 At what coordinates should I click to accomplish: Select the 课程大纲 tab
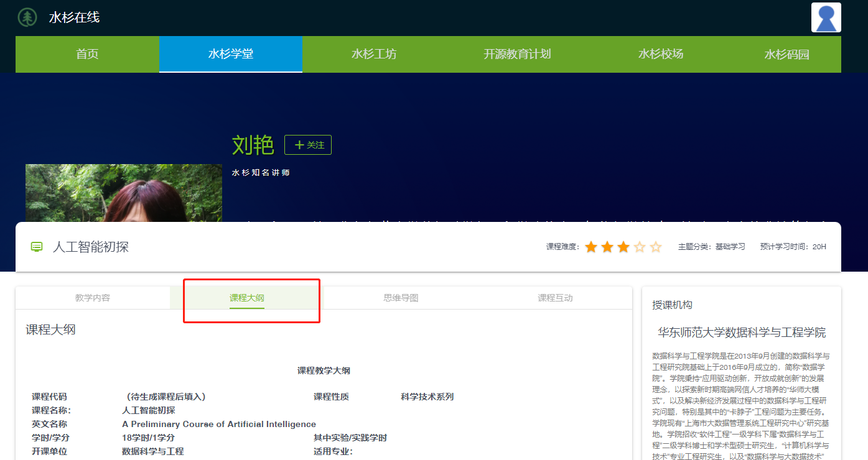pyautogui.click(x=247, y=298)
